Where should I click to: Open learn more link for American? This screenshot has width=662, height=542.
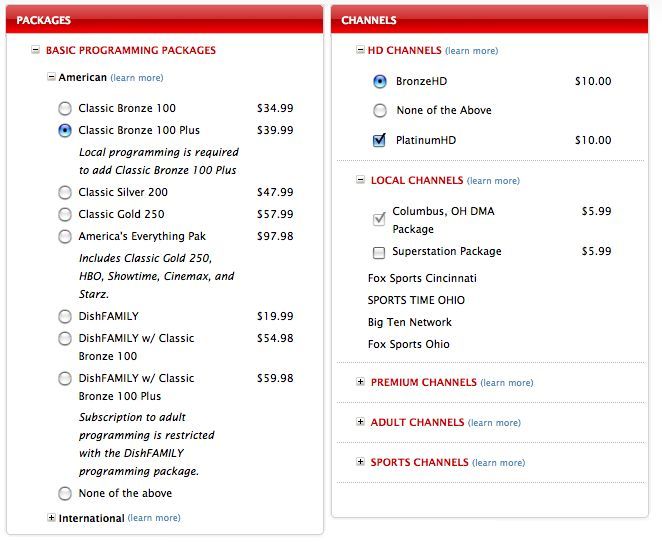[137, 78]
